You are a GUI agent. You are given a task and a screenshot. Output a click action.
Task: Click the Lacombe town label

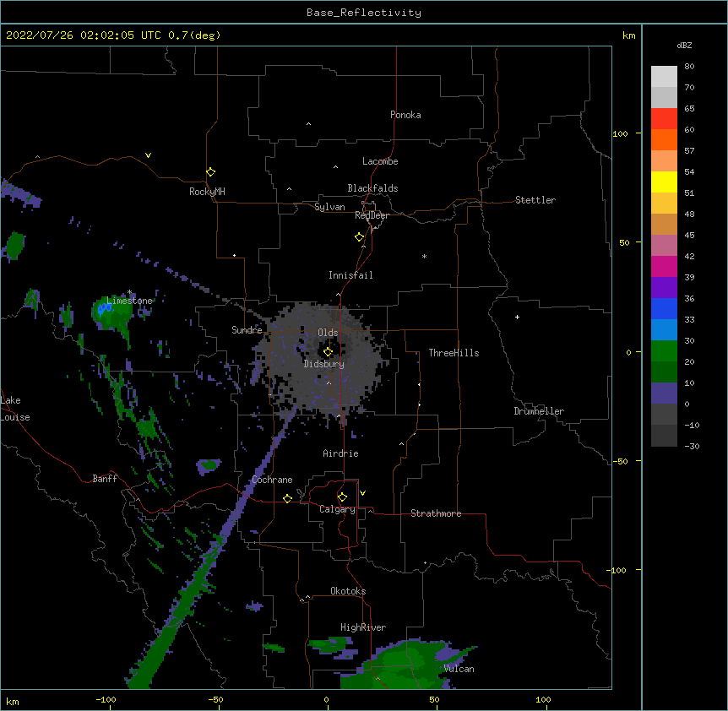[x=380, y=161]
